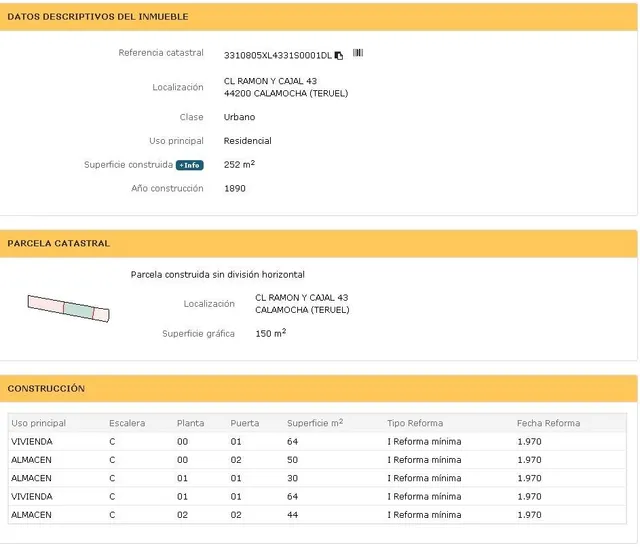This screenshot has width=640, height=547.
Task: Click CALAMOCHA (TERUEL) in the parcel section
Action: [302, 310]
